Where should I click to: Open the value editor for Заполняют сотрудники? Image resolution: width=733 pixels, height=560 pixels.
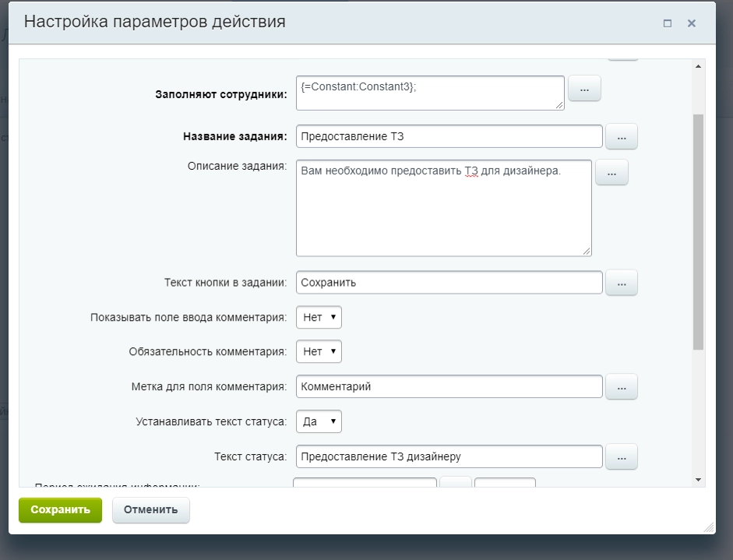pos(584,88)
